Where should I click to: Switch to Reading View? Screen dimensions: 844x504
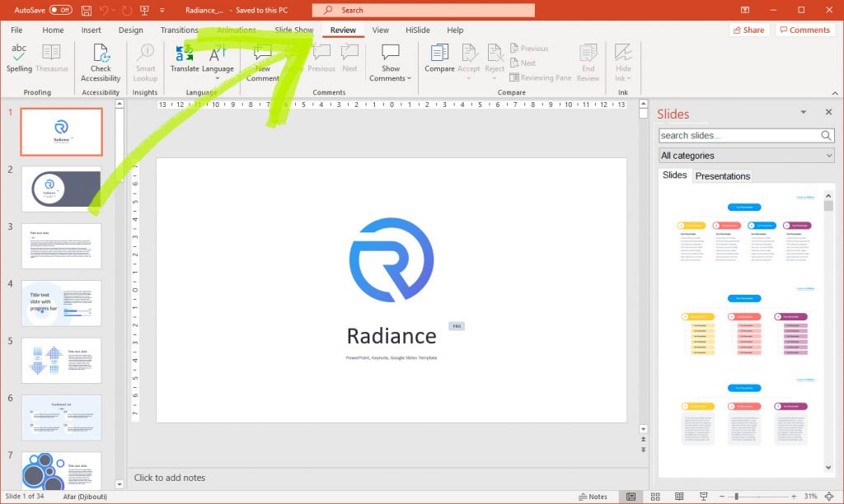679,497
